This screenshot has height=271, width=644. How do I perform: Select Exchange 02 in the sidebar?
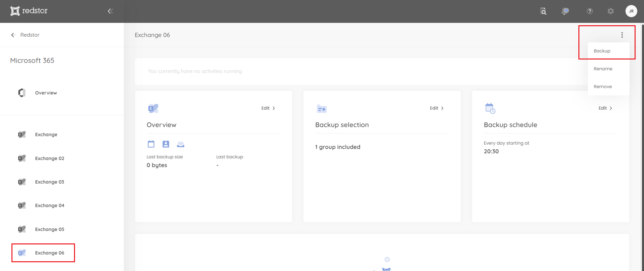(49, 158)
